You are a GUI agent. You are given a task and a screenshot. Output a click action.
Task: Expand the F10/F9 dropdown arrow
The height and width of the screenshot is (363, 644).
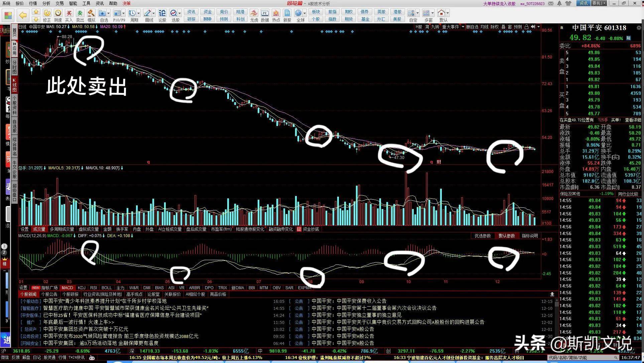tap(124, 13)
